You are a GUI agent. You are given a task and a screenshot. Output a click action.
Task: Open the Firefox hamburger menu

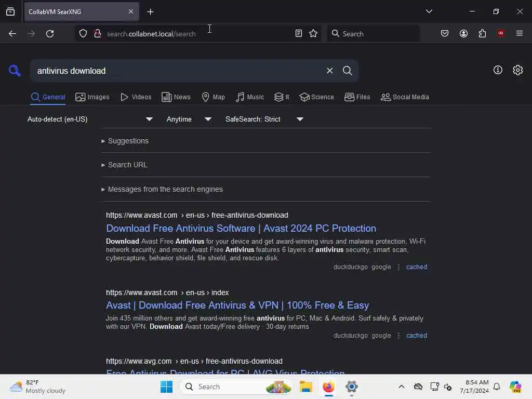[519, 33]
